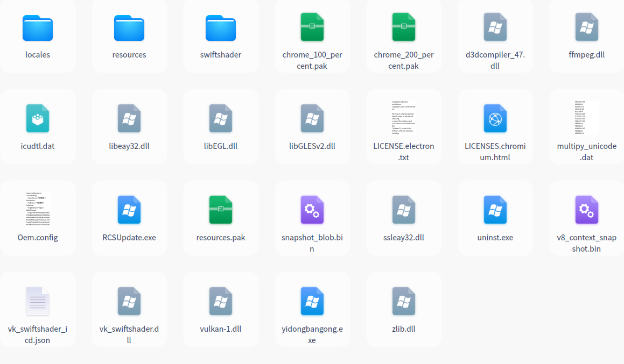Click the 'libEGL.dll' file name
Image resolution: width=624 pixels, height=364 pixels.
(x=220, y=146)
